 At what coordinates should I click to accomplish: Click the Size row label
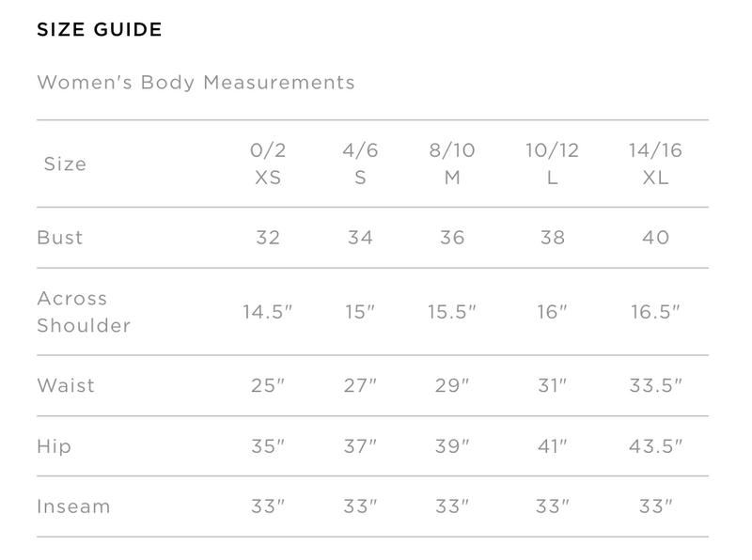point(65,164)
